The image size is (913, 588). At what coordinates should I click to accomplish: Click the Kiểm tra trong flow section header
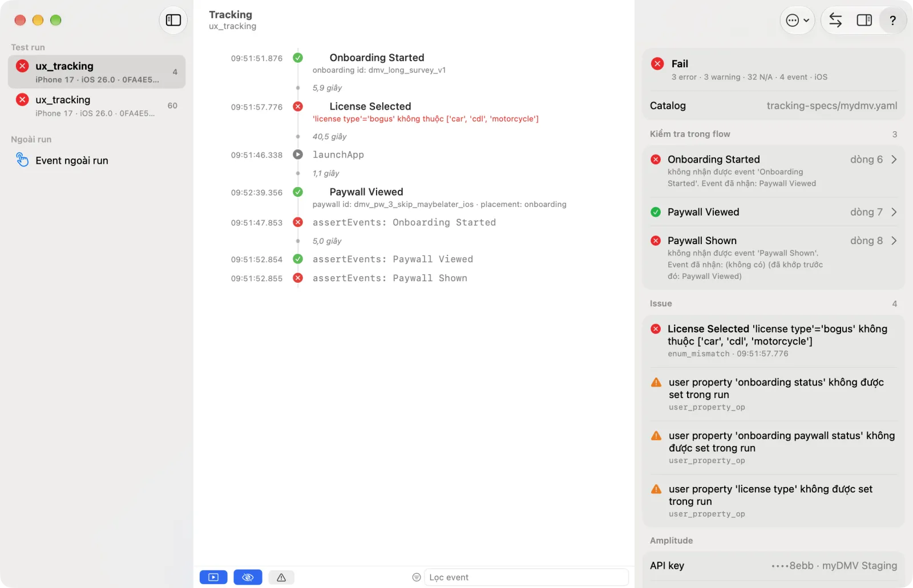point(690,134)
